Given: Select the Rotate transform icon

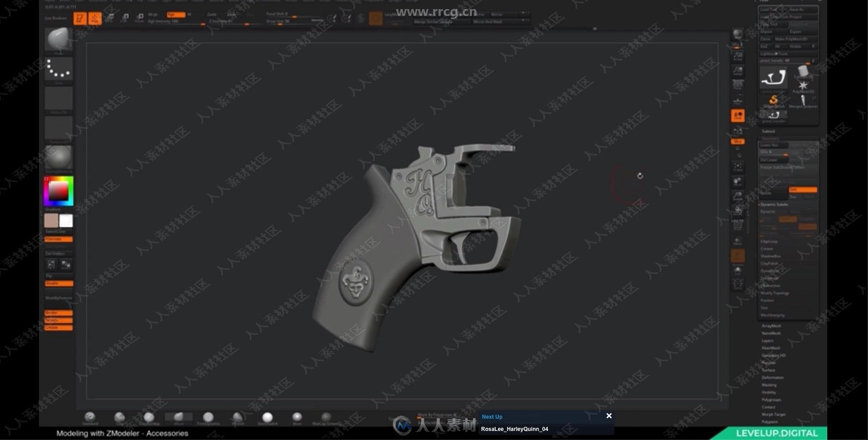Looking at the screenshot, I should click(x=140, y=18).
